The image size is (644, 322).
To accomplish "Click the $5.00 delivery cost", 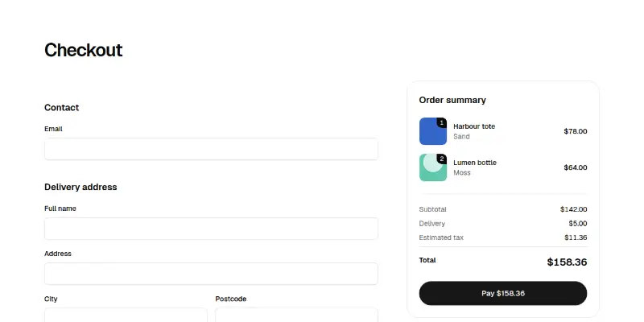I will click(577, 224).
